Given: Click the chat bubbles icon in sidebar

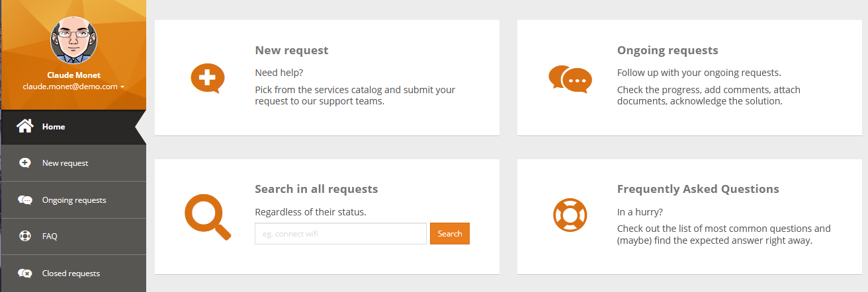Looking at the screenshot, I should (x=25, y=200).
